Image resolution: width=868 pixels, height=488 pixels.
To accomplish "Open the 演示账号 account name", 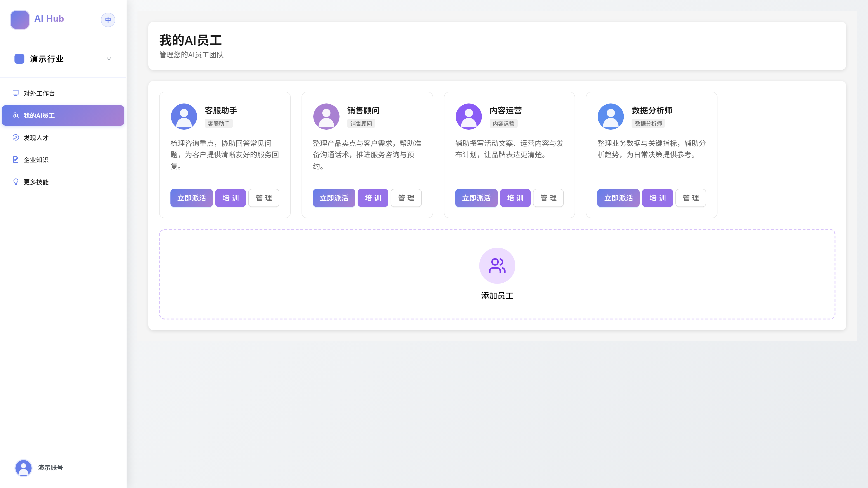I will coord(51,467).
